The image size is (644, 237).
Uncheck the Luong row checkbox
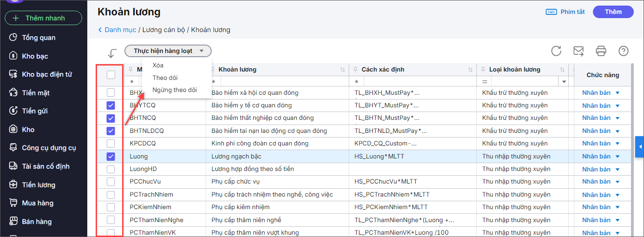click(x=111, y=157)
